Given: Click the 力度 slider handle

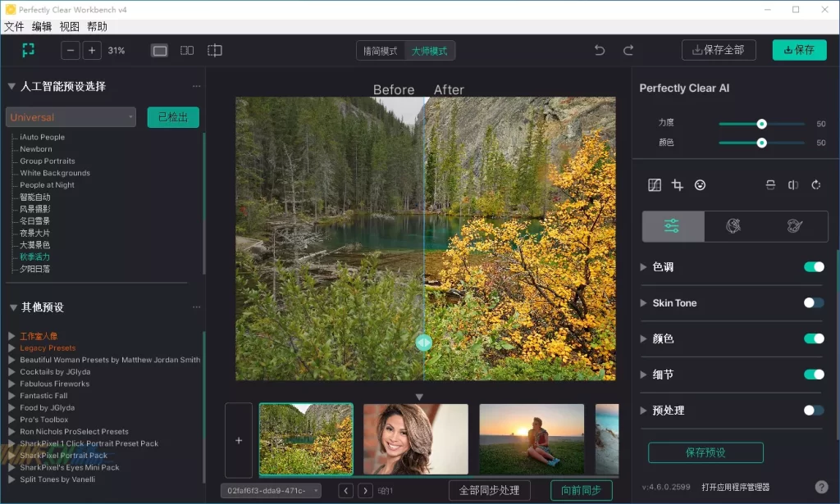Looking at the screenshot, I should (x=761, y=124).
